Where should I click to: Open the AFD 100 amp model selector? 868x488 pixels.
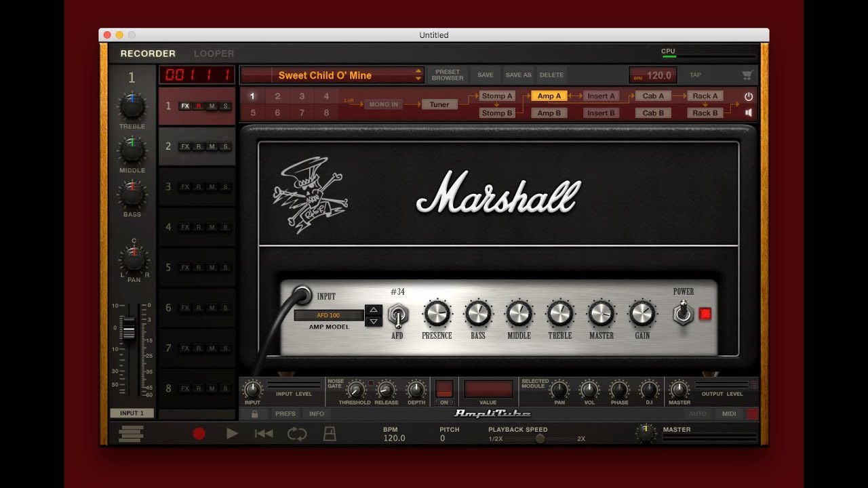click(328, 315)
